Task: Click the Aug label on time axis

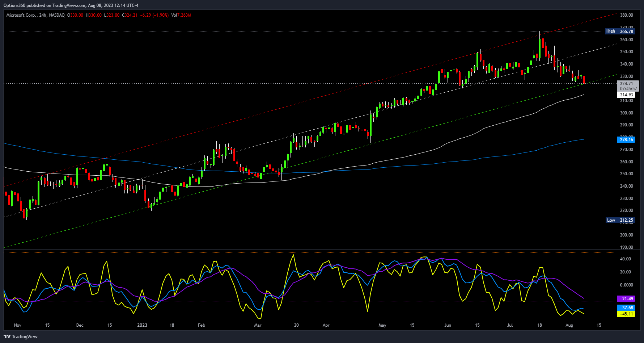Action: tap(569, 325)
